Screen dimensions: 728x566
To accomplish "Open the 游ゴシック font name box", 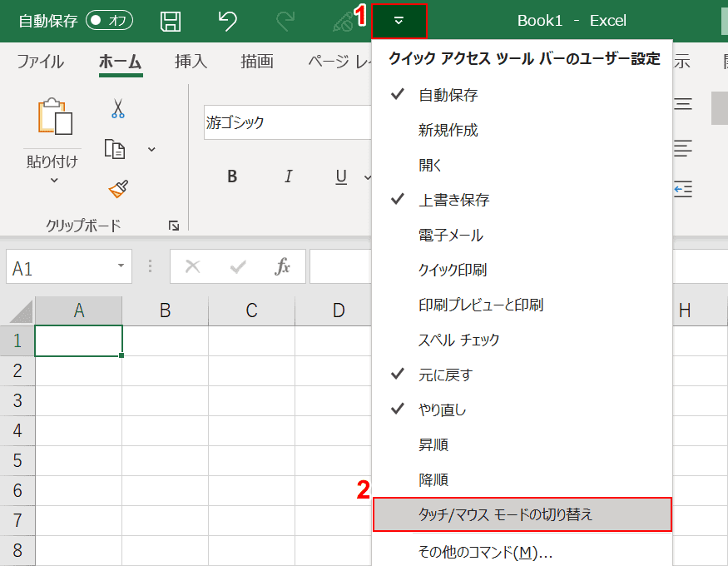I will [287, 122].
